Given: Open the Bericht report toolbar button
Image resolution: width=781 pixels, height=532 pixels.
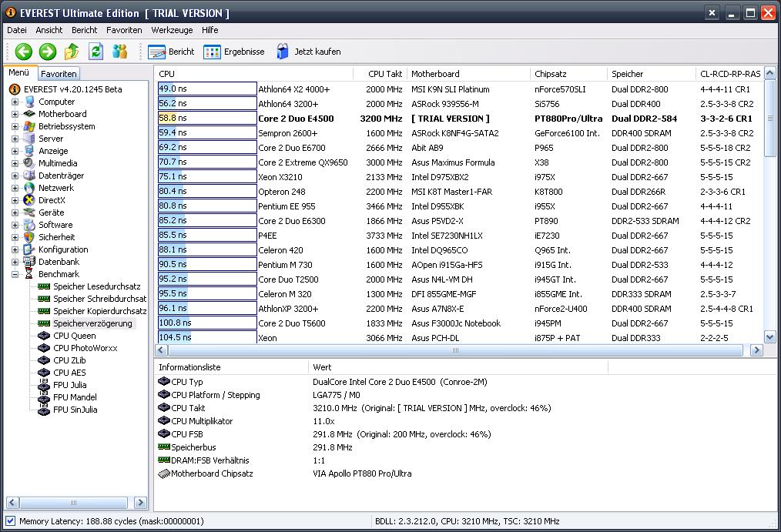Looking at the screenshot, I should pyautogui.click(x=171, y=52).
